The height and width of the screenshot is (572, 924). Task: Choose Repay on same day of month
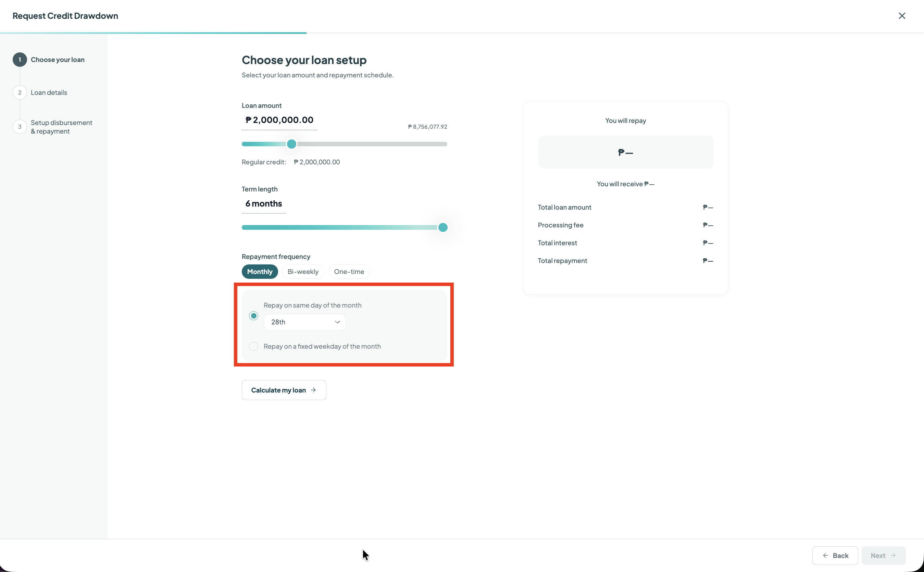tap(253, 316)
